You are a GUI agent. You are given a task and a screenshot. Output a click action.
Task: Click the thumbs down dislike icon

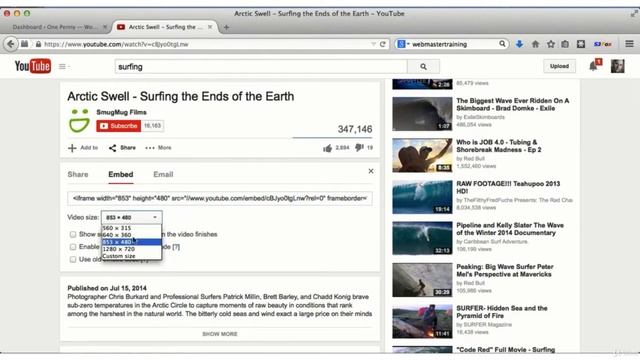point(359,147)
